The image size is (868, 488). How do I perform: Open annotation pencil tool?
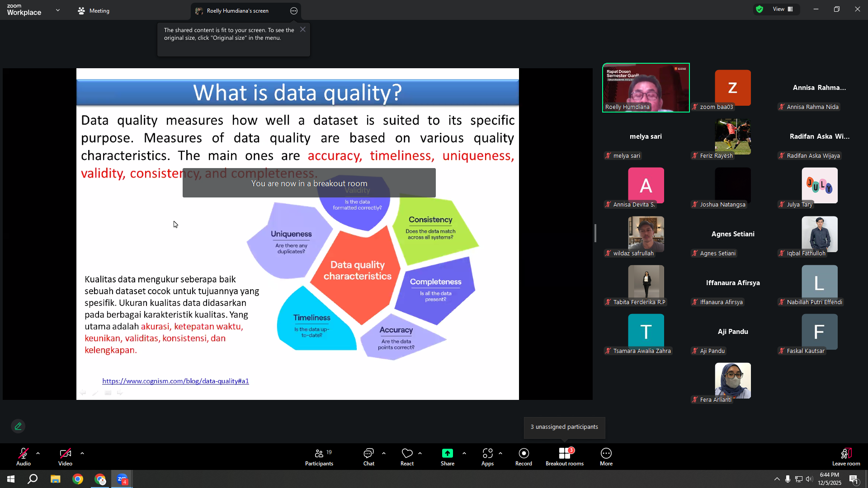(18, 426)
